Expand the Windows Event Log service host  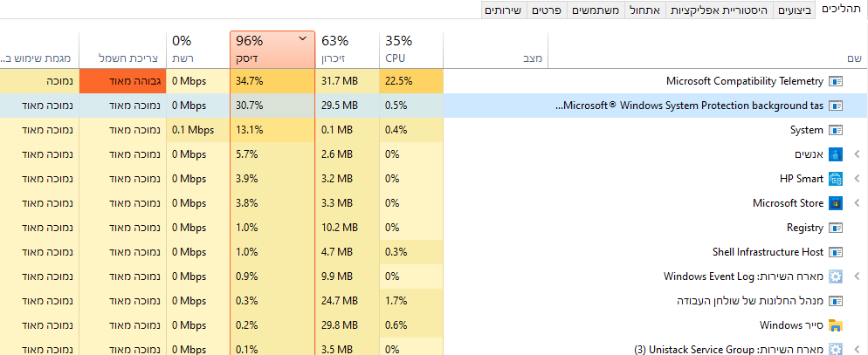(x=857, y=276)
